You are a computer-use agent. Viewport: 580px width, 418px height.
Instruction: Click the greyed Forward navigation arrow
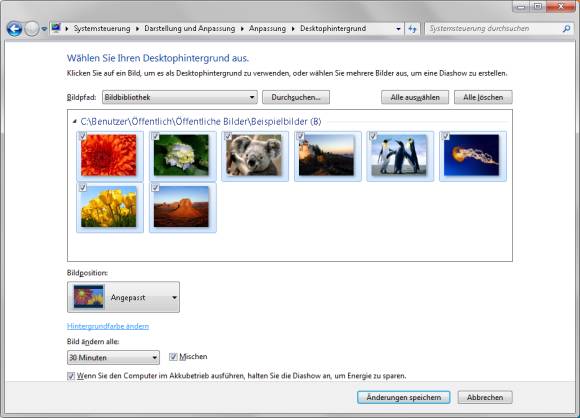(x=32, y=29)
